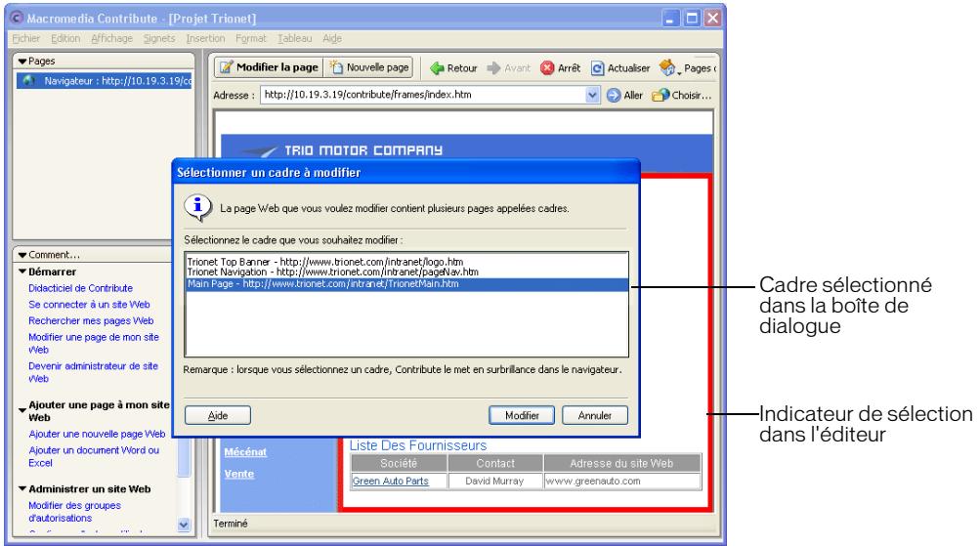The height and width of the screenshot is (546, 980).
Task: Open Modifier une page de mon site Web link
Action: tap(94, 343)
